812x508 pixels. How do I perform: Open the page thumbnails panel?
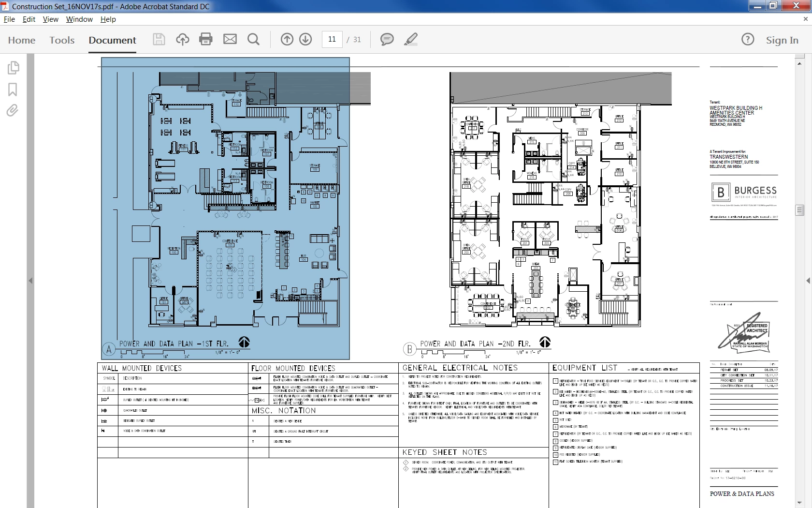coord(13,68)
